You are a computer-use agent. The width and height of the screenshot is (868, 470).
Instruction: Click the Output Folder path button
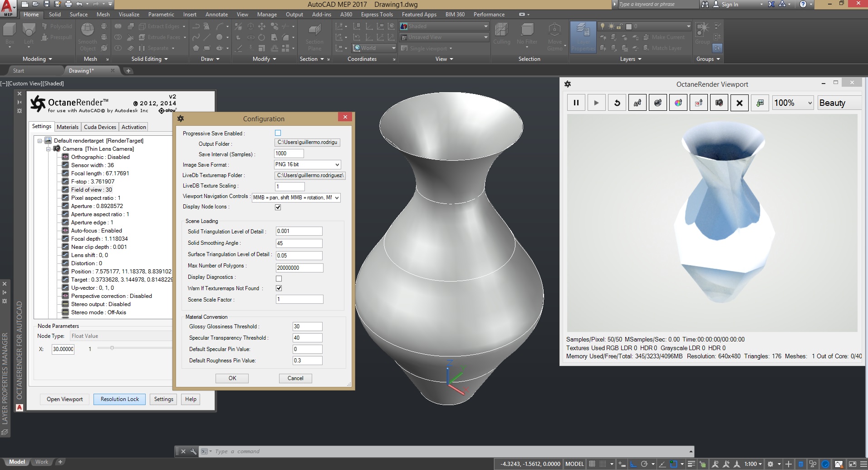pyautogui.click(x=307, y=143)
